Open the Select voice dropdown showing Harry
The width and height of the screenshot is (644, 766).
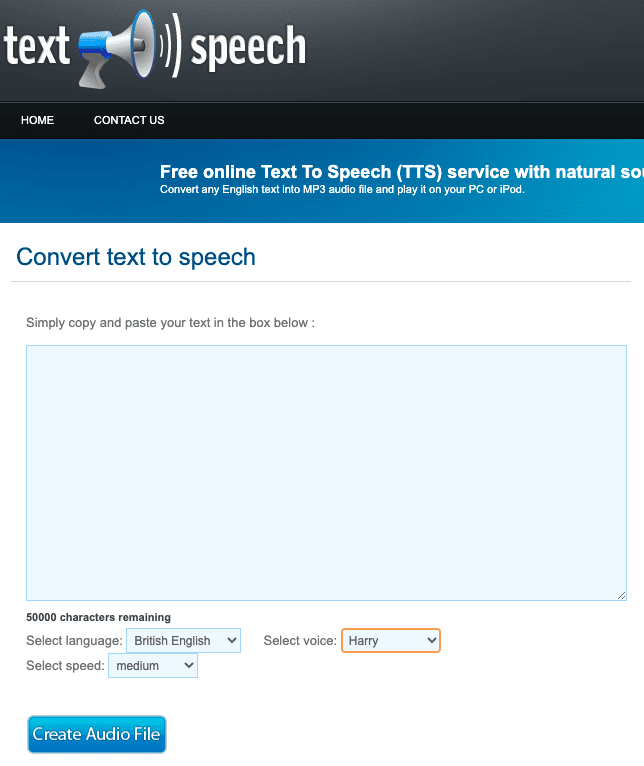click(391, 640)
